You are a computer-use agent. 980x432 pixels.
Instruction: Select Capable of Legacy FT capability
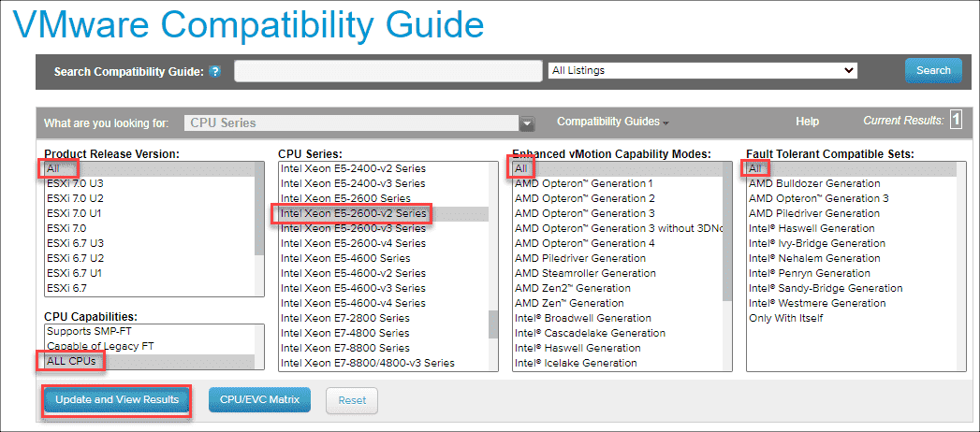tap(150, 347)
